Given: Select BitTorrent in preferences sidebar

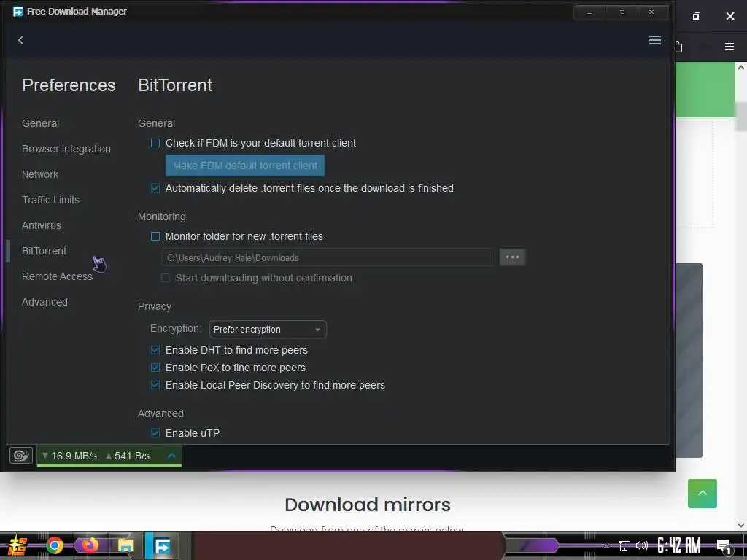Looking at the screenshot, I should coord(44,251).
